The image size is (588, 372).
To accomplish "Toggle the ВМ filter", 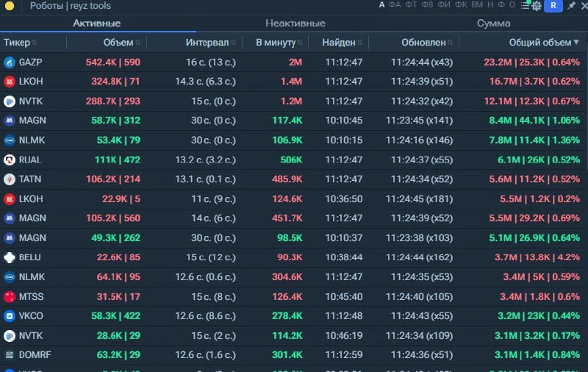I will pyautogui.click(x=477, y=5).
